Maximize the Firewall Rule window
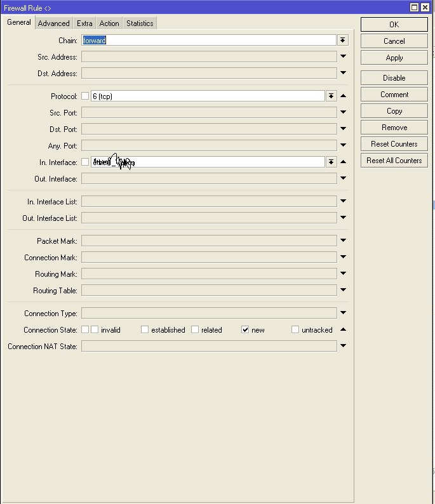435x504 pixels. (x=415, y=7)
